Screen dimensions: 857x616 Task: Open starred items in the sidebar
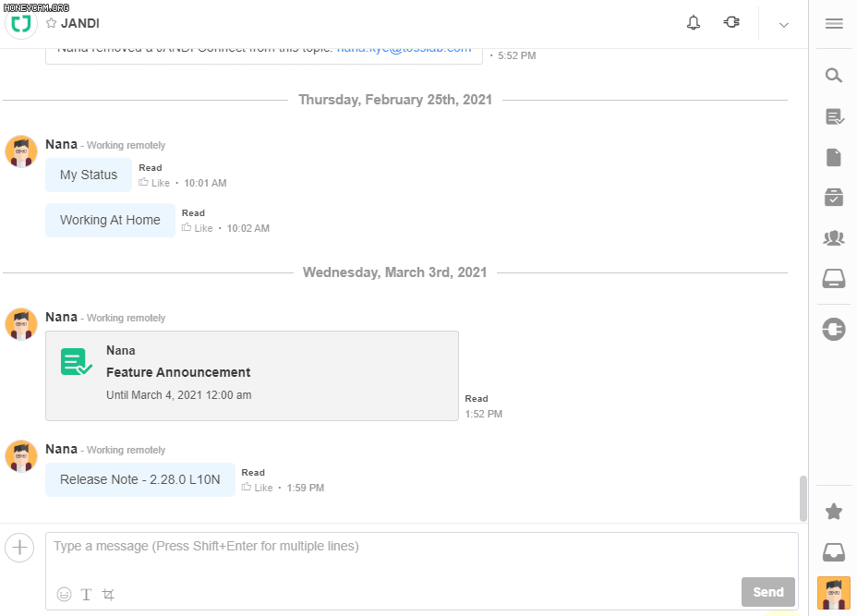(x=834, y=512)
